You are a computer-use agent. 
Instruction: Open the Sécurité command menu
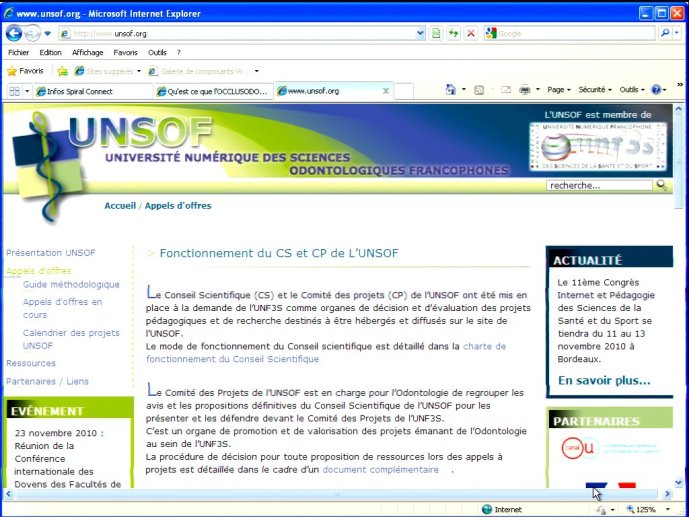pos(595,90)
